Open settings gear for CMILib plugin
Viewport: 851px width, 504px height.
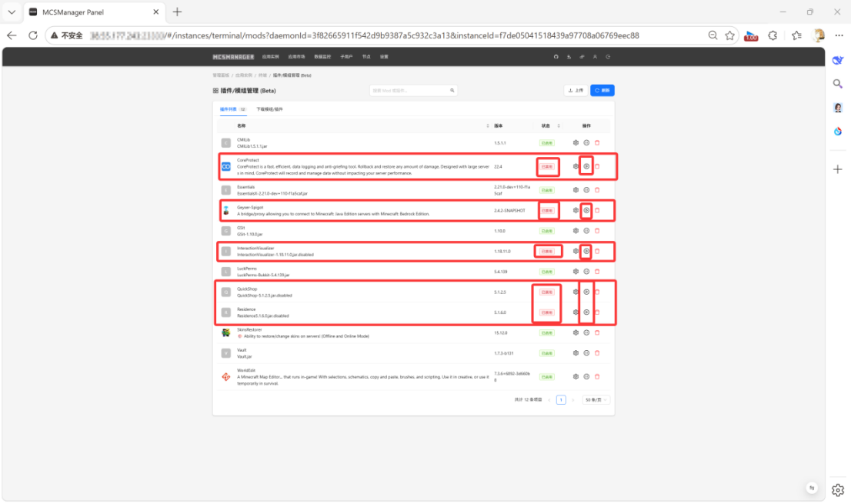[x=576, y=142]
